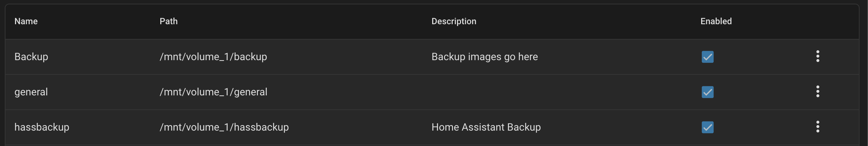Sort shares by the Path column header
The image size is (868, 146).
tap(169, 21)
